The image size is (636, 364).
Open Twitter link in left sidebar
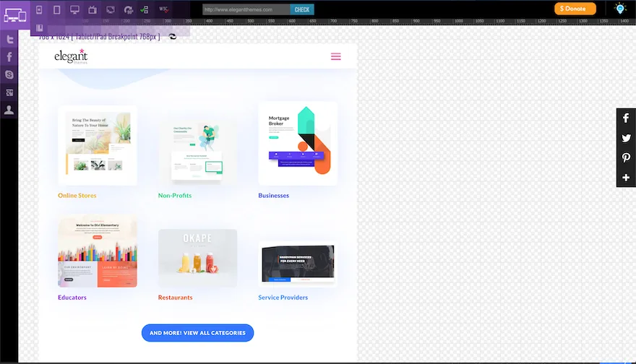pyautogui.click(x=9, y=39)
